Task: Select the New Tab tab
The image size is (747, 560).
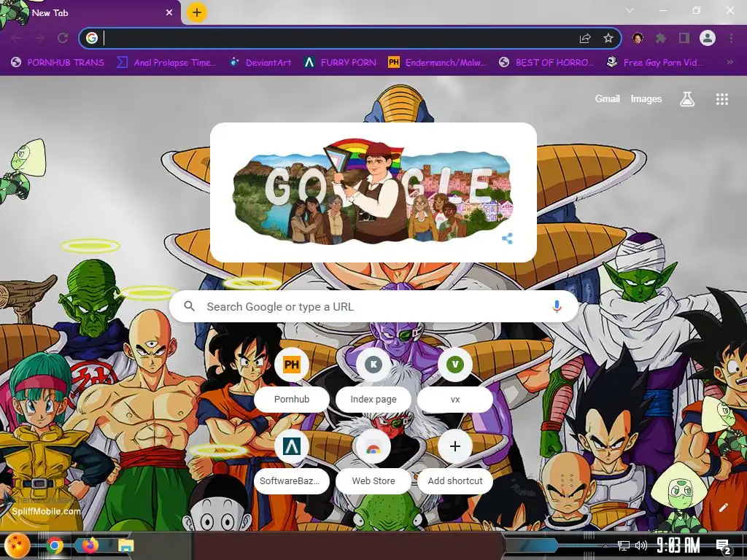Action: pos(90,13)
